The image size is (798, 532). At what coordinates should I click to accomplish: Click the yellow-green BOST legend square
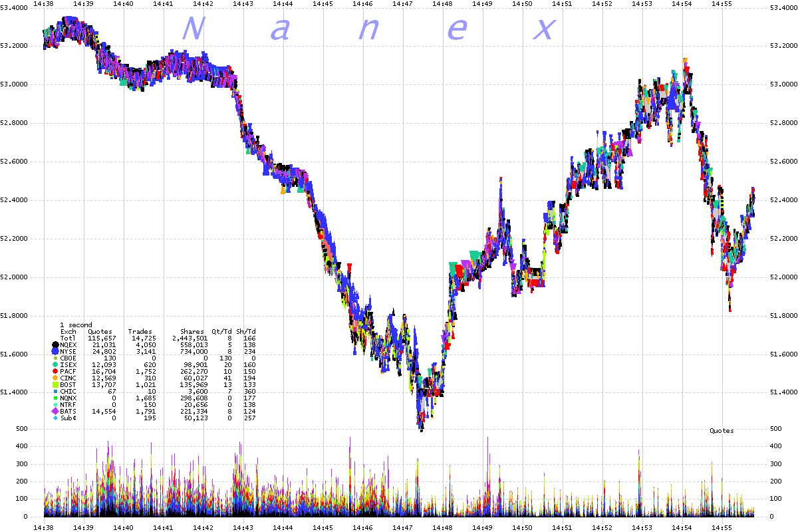(x=55, y=384)
